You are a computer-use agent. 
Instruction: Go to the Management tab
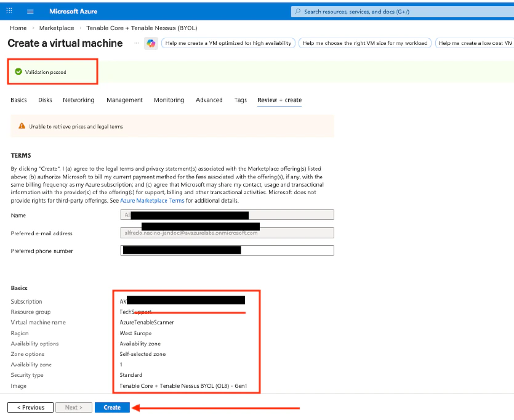tap(124, 100)
